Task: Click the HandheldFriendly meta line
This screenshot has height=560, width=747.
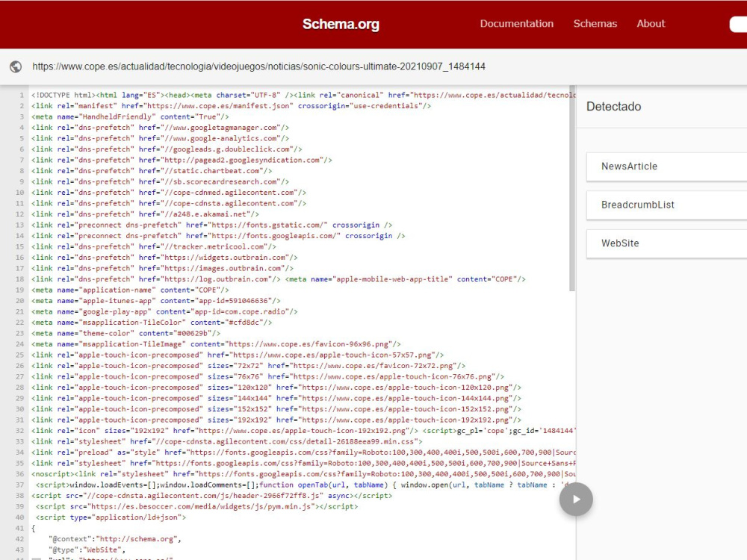Action: (x=130, y=116)
